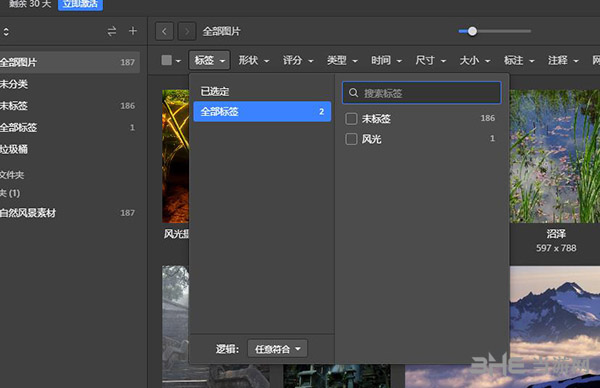Open the 任意符合 logic dropdown

(x=277, y=349)
